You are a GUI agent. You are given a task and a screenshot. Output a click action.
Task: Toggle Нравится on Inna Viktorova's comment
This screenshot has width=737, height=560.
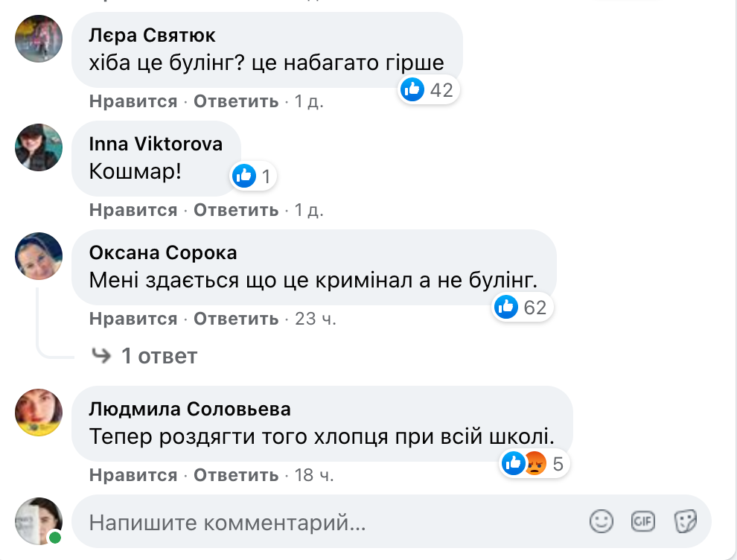click(x=133, y=210)
